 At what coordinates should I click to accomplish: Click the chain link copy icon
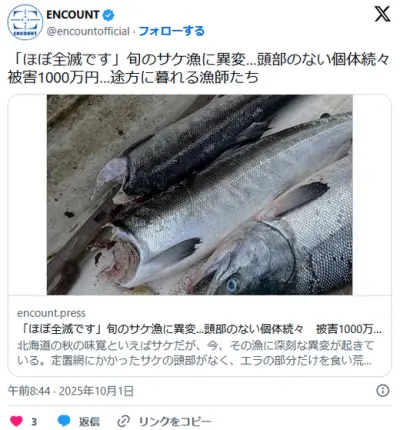(x=123, y=421)
